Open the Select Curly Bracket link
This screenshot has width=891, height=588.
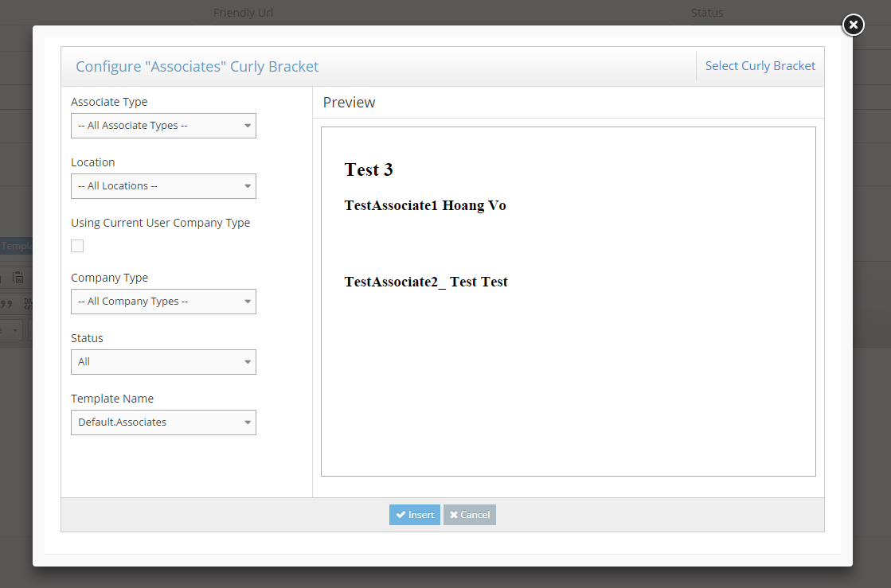[x=760, y=66]
